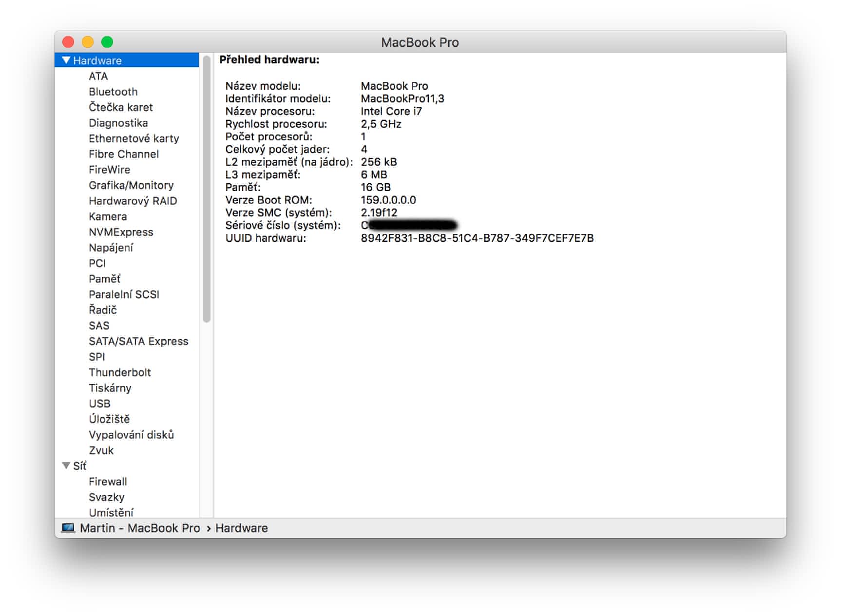Click the 6 MB L3 cache value

pos(374,174)
